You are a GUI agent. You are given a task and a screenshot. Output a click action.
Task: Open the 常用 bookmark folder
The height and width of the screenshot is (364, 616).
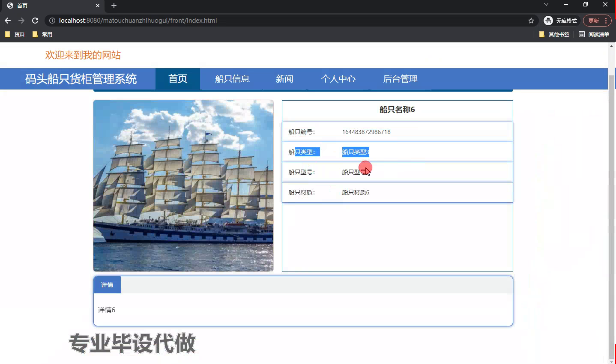tap(42, 34)
